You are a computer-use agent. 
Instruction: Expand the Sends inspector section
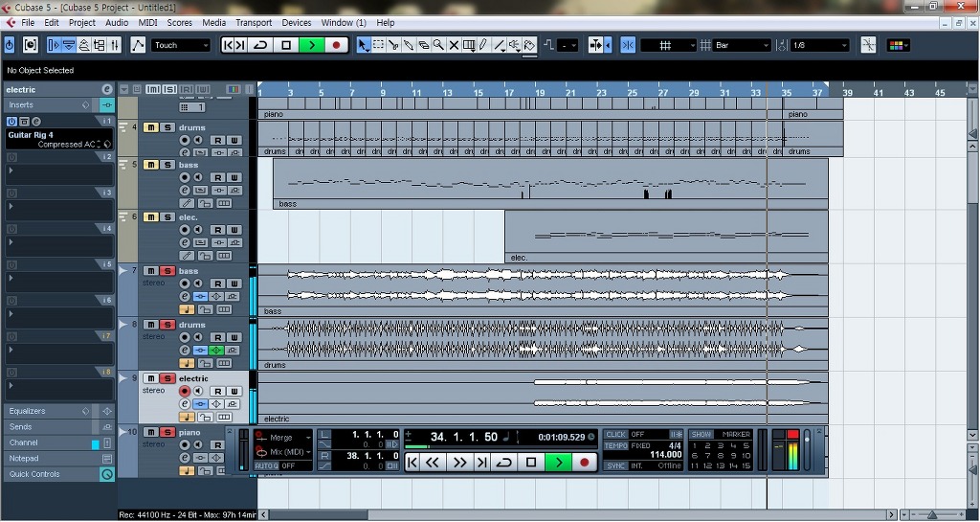pos(58,426)
